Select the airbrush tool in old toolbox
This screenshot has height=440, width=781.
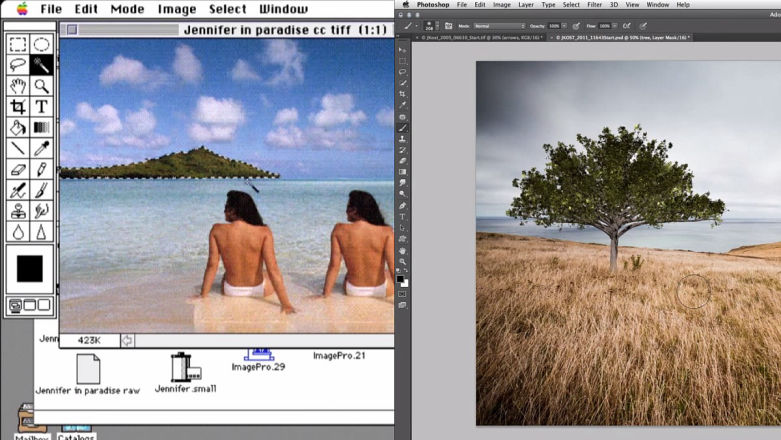tap(18, 190)
